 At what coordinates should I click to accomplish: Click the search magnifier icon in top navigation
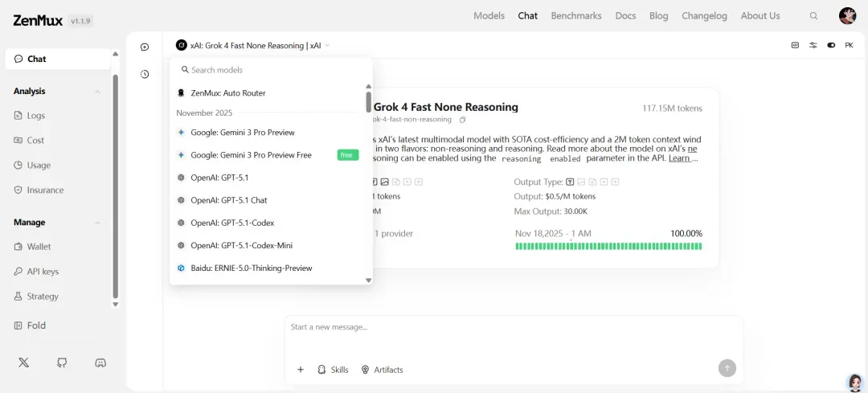[813, 16]
